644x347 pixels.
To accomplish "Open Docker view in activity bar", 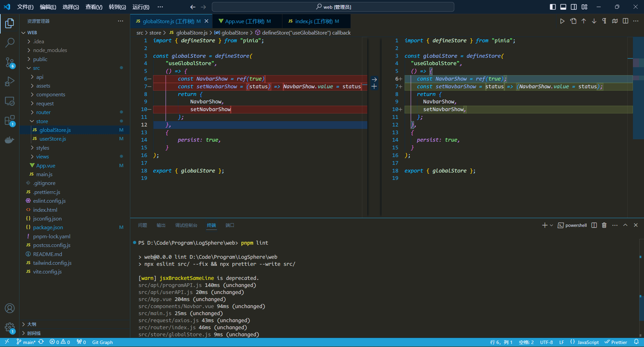I will tap(10, 140).
